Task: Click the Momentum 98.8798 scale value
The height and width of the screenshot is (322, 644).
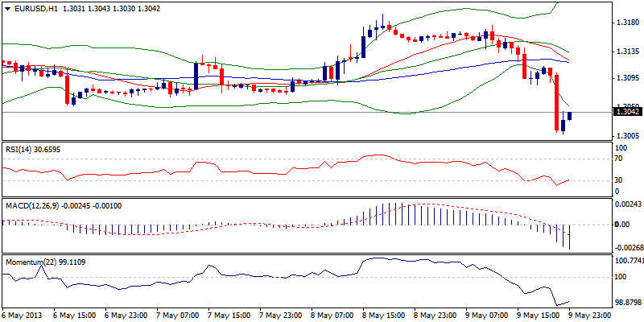Action: pos(629,300)
